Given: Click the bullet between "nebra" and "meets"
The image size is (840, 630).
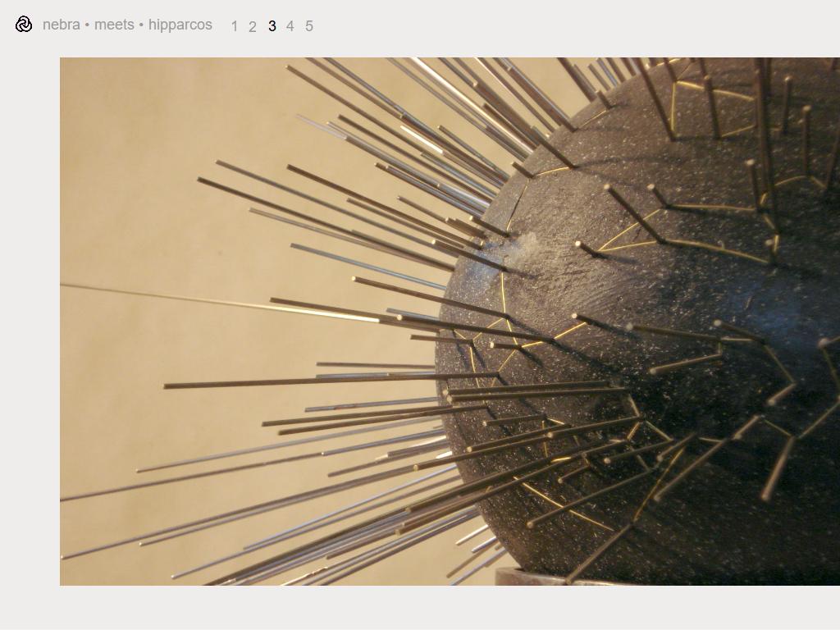Looking at the screenshot, I should click(x=87, y=25).
